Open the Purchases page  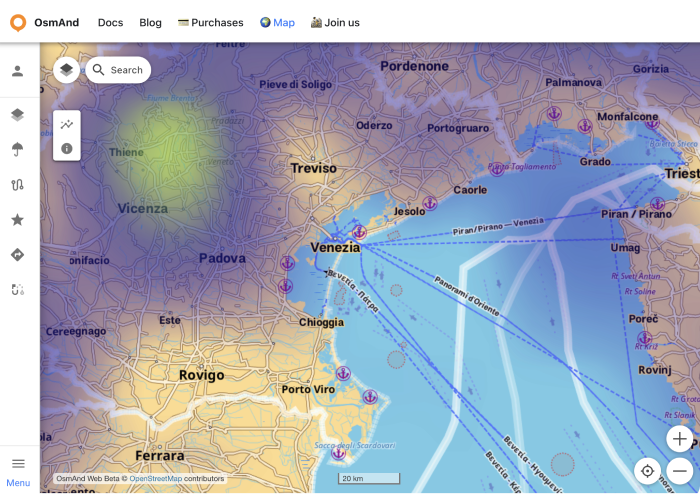(210, 22)
